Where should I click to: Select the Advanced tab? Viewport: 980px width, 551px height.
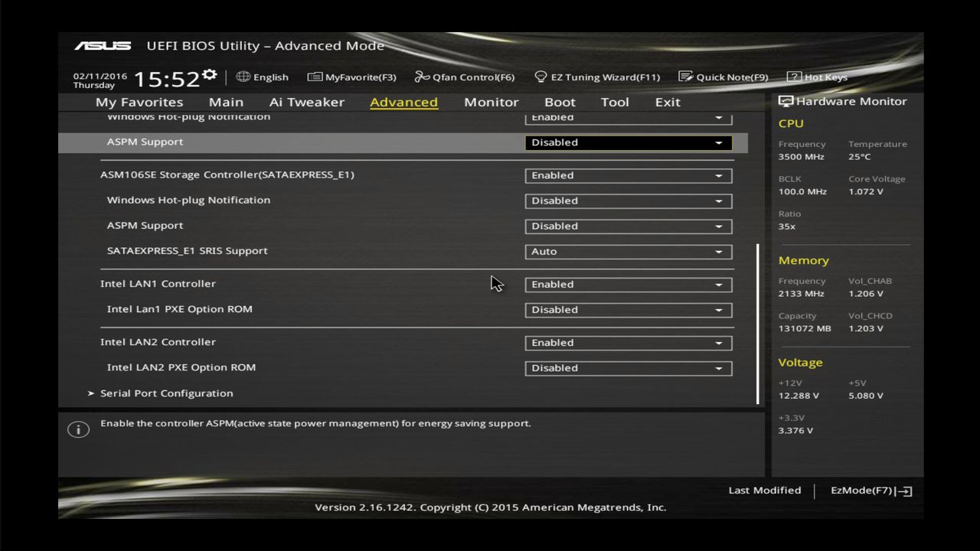pyautogui.click(x=403, y=102)
